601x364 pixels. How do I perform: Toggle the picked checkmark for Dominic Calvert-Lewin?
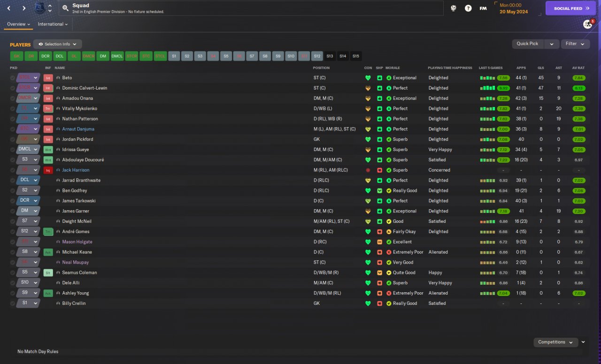(13, 88)
